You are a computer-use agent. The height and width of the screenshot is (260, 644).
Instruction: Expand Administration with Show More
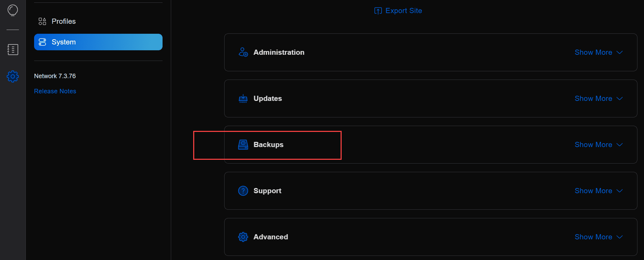[599, 52]
